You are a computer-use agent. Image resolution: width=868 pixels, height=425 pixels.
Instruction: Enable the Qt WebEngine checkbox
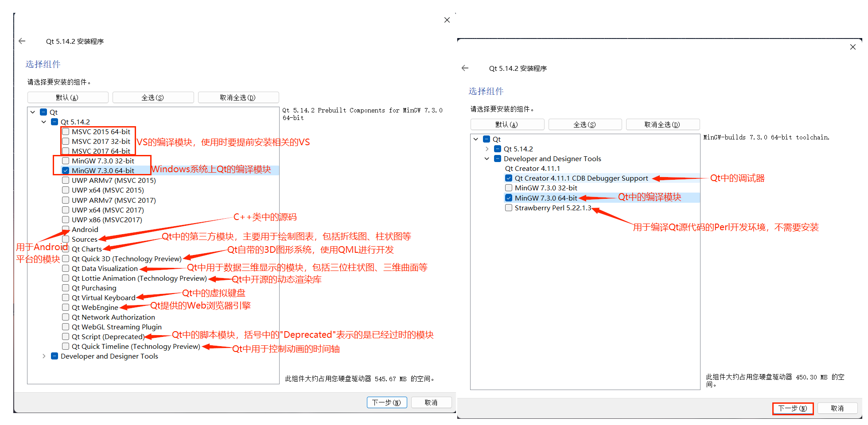tap(66, 307)
